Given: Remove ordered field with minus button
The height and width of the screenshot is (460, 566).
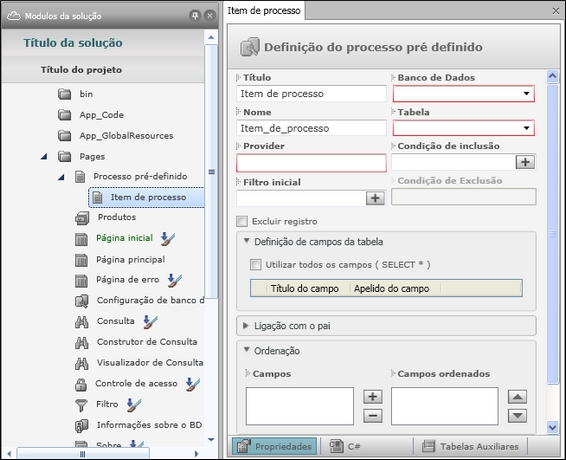Looking at the screenshot, I should click(x=373, y=416).
